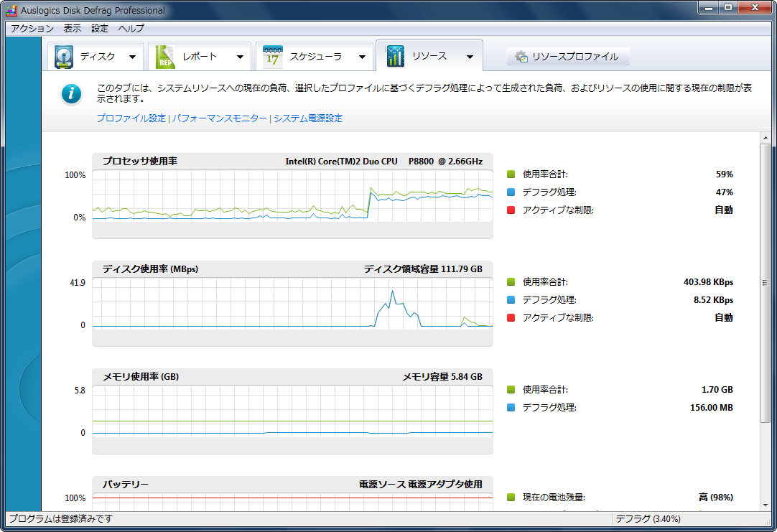Click the メモリ使用率 (GB) header

pos(141,377)
